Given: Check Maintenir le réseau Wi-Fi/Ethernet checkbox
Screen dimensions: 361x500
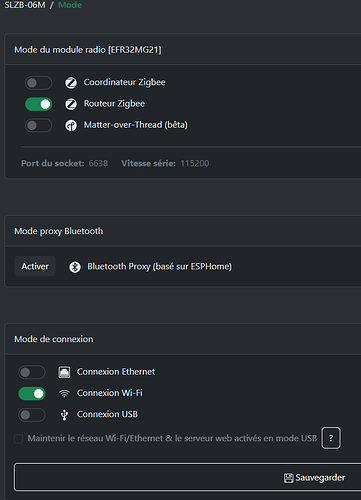Looking at the screenshot, I should [18, 438].
